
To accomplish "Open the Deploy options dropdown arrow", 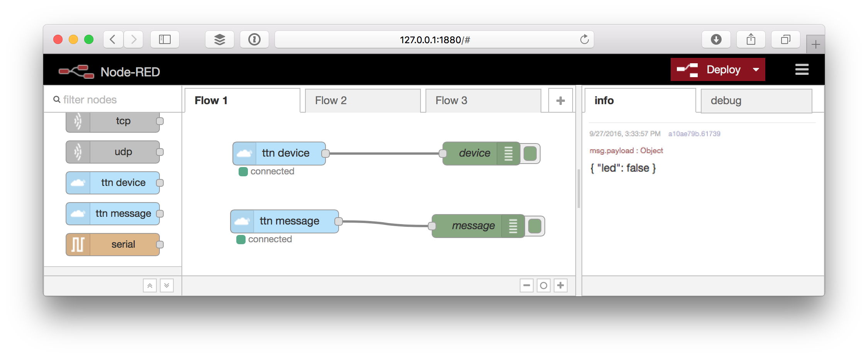I will tap(756, 70).
